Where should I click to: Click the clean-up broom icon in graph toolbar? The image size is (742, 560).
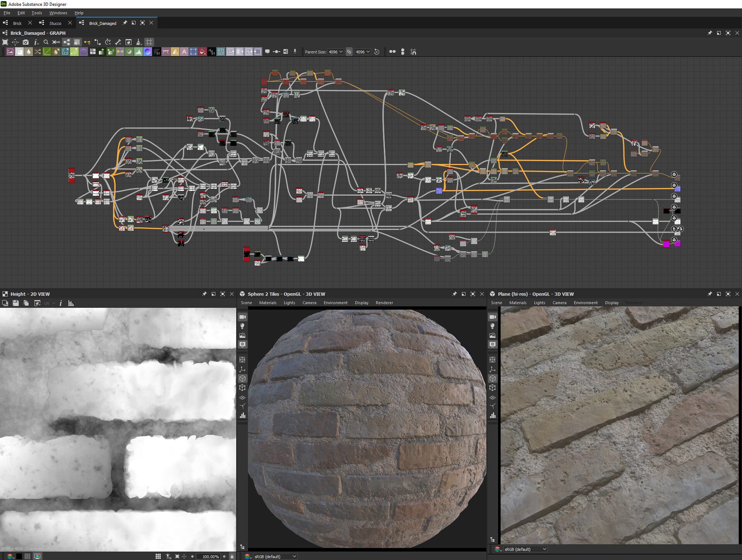point(139,42)
